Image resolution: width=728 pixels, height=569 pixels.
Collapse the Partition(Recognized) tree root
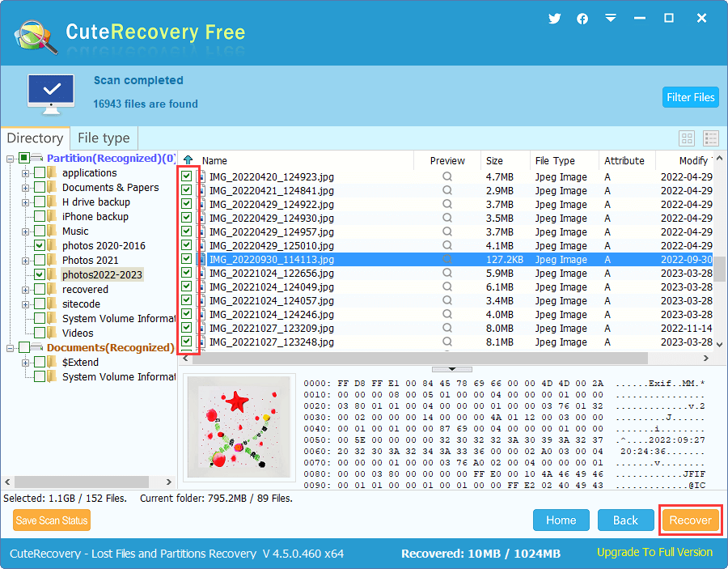[11, 159]
